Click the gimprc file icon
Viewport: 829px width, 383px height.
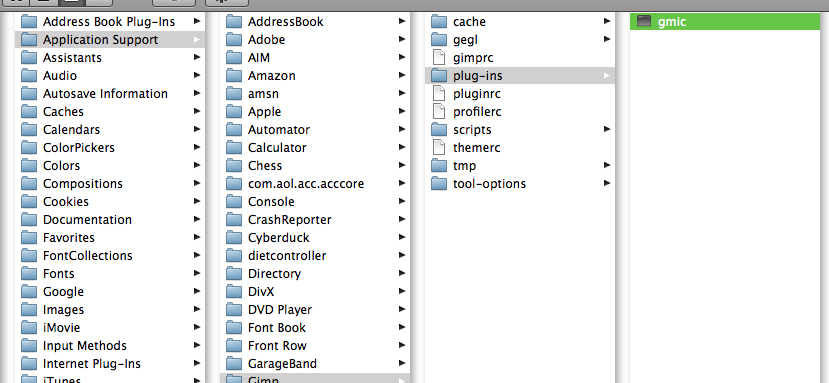point(439,58)
